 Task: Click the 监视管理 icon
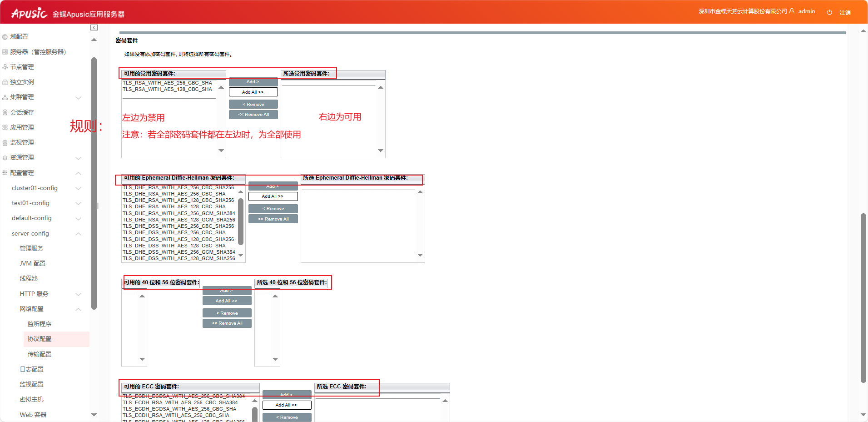point(5,143)
